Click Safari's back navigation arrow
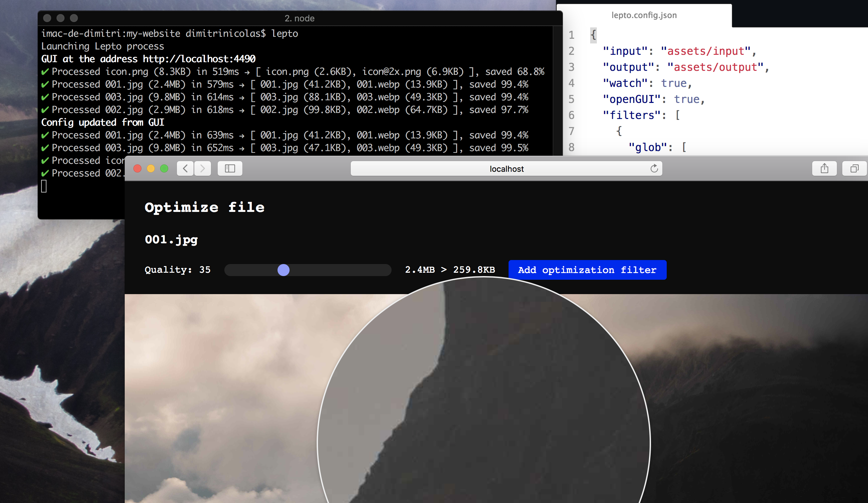The width and height of the screenshot is (868, 503). [x=185, y=168]
